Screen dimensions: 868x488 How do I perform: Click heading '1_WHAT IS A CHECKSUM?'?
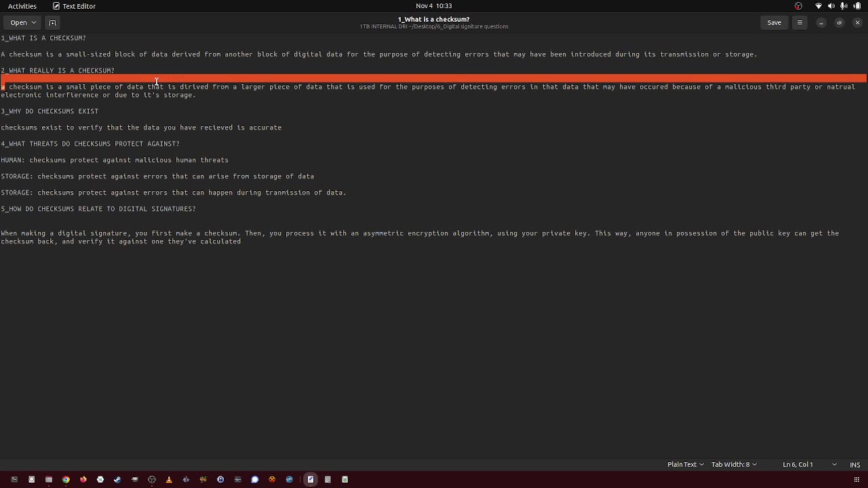(x=43, y=38)
